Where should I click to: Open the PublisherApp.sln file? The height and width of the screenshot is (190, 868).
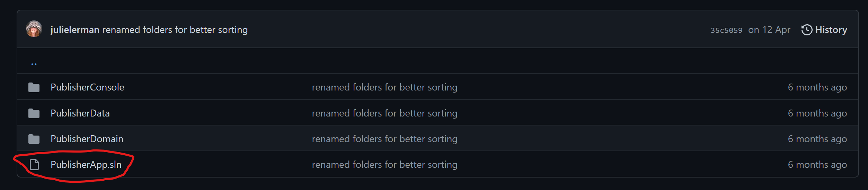86,165
